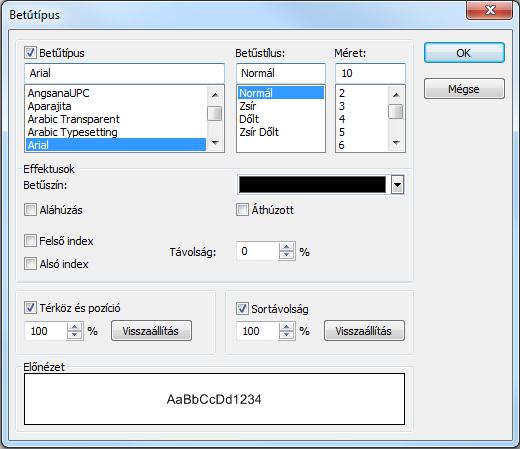
Task: Select Arabic Typesetting in the font list
Action: [116, 132]
